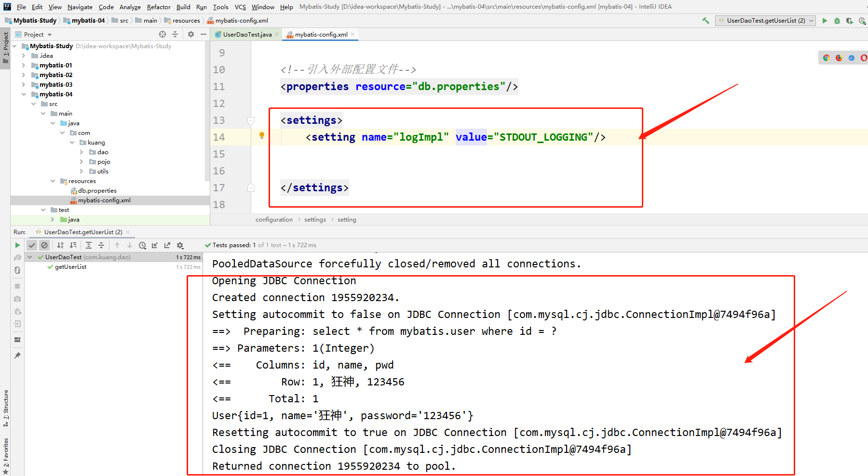Sort test results alphabetically
Image resolution: width=868 pixels, height=476 pixels.
click(60, 245)
